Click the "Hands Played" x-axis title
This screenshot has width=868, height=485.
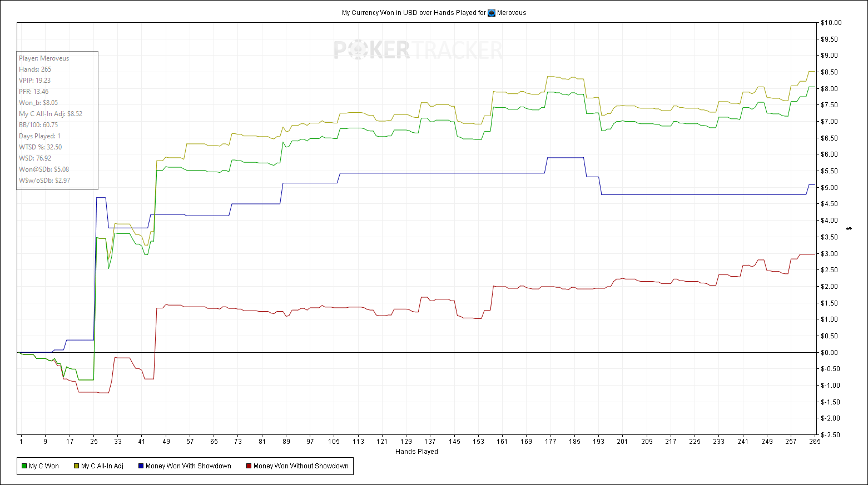point(416,452)
